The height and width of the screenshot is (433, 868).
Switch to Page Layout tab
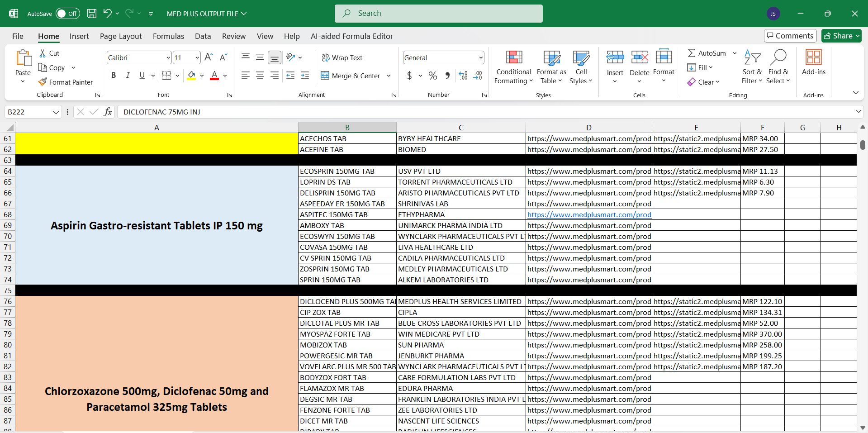point(121,36)
